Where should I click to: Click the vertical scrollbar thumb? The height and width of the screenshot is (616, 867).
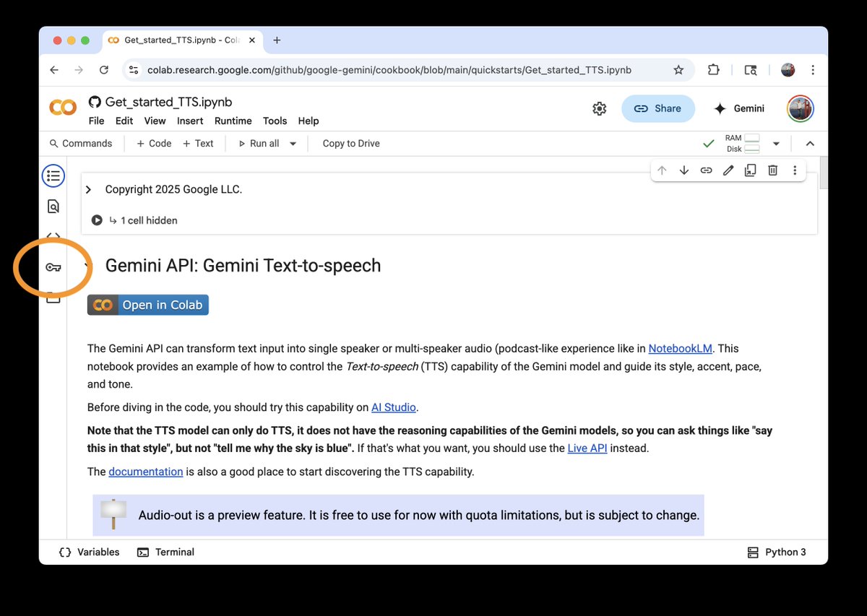click(823, 171)
